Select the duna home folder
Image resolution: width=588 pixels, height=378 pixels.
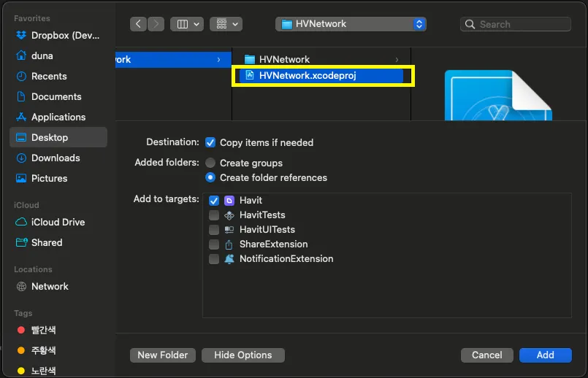58,55
